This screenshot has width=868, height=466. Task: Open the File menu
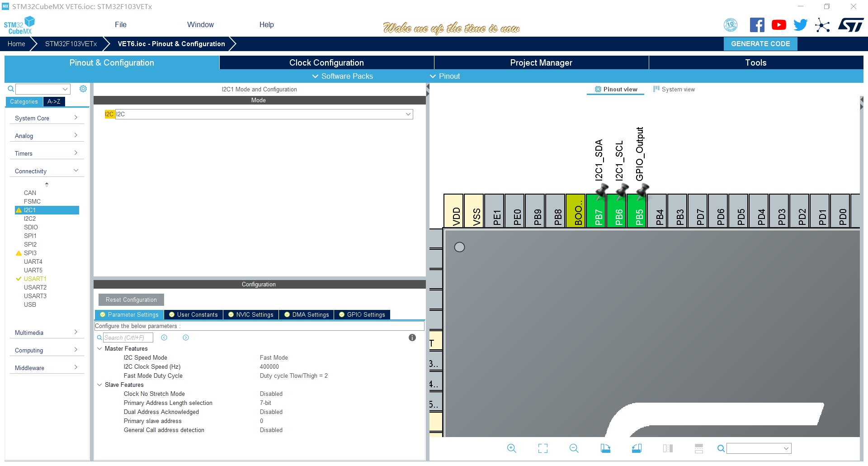click(121, 24)
